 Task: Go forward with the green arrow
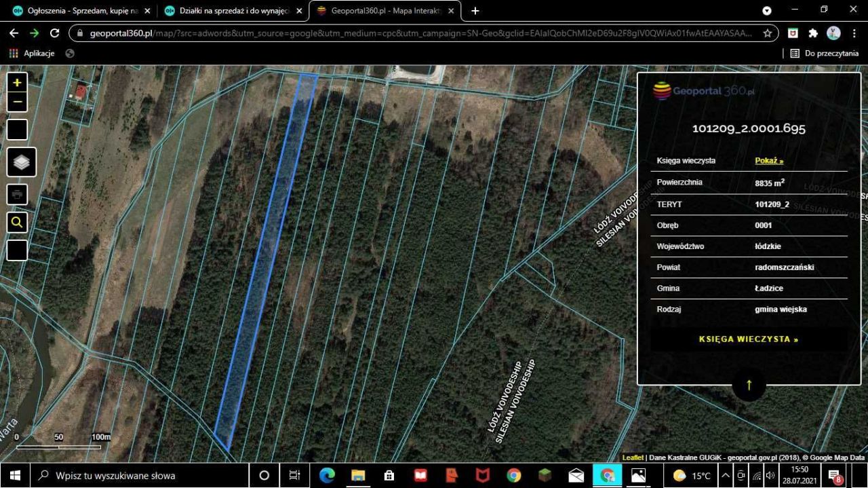point(35,33)
